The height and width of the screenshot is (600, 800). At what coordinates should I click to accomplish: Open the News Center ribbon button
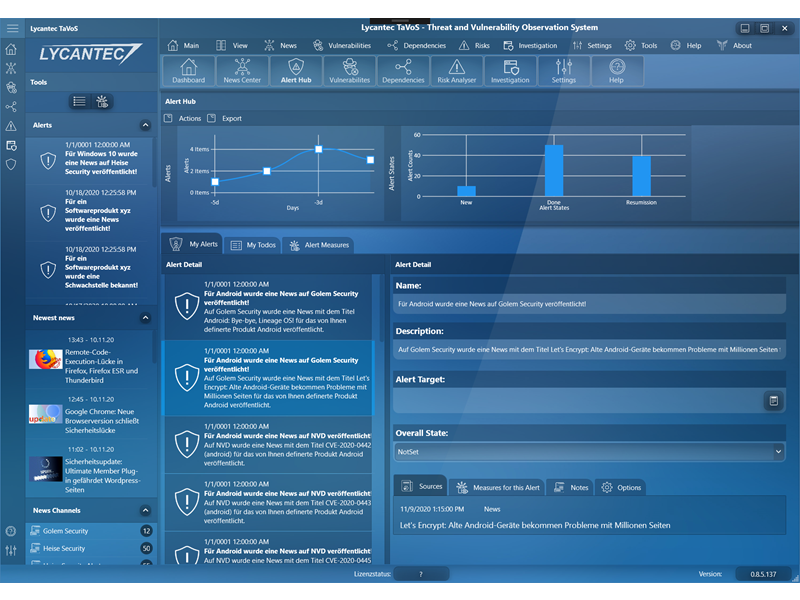pos(242,71)
